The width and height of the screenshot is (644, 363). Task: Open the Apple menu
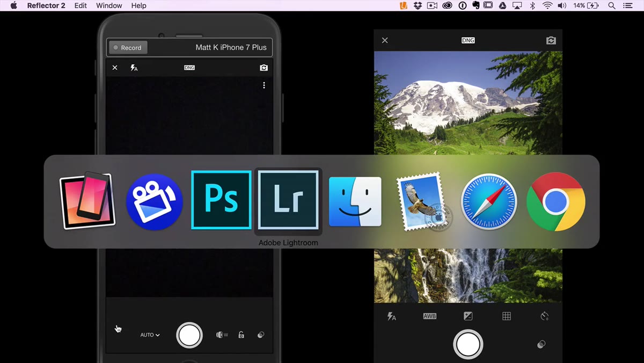[x=14, y=5]
